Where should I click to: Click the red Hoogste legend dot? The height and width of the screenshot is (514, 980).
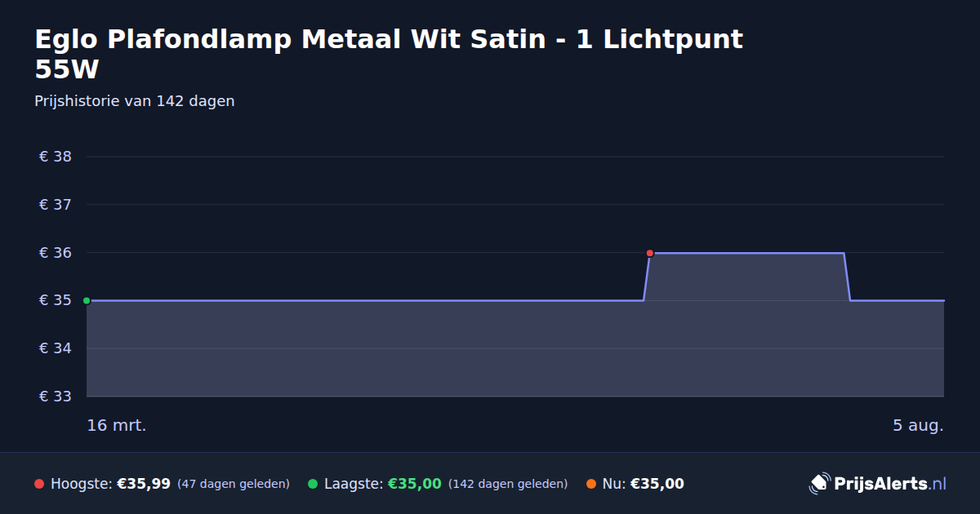tap(39, 484)
